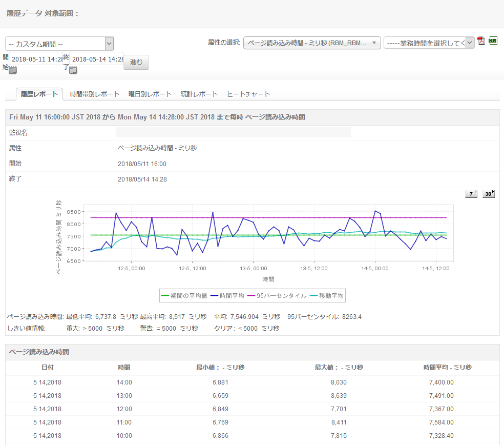504x445 pixels.
Task: Go to ヒートチャート tab
Action: (x=248, y=94)
